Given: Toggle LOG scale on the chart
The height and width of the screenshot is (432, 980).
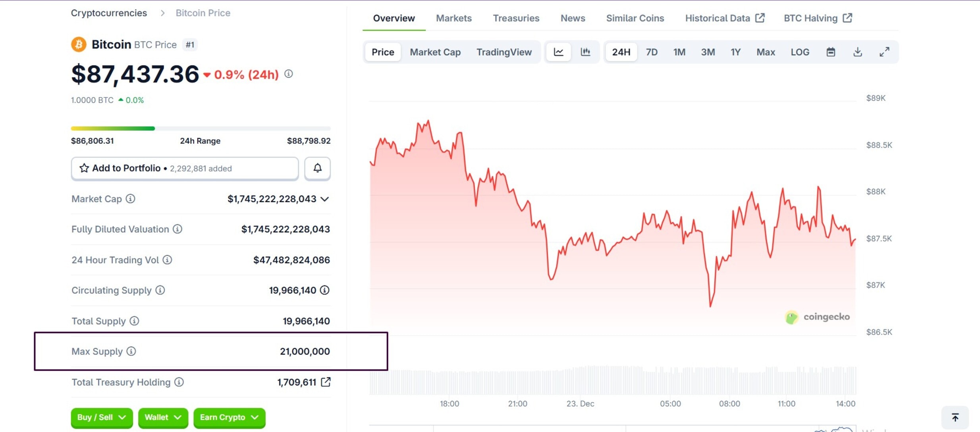Looking at the screenshot, I should [800, 52].
